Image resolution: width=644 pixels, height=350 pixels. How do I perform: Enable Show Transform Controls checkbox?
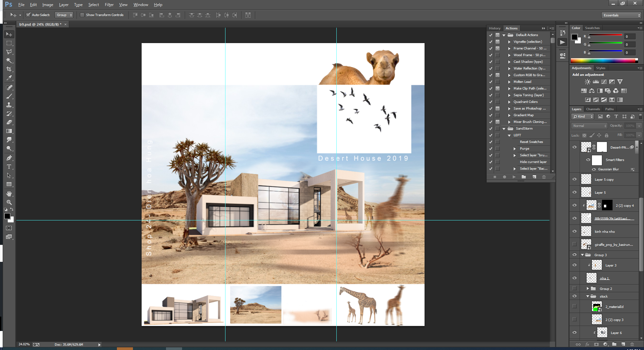pyautogui.click(x=82, y=15)
